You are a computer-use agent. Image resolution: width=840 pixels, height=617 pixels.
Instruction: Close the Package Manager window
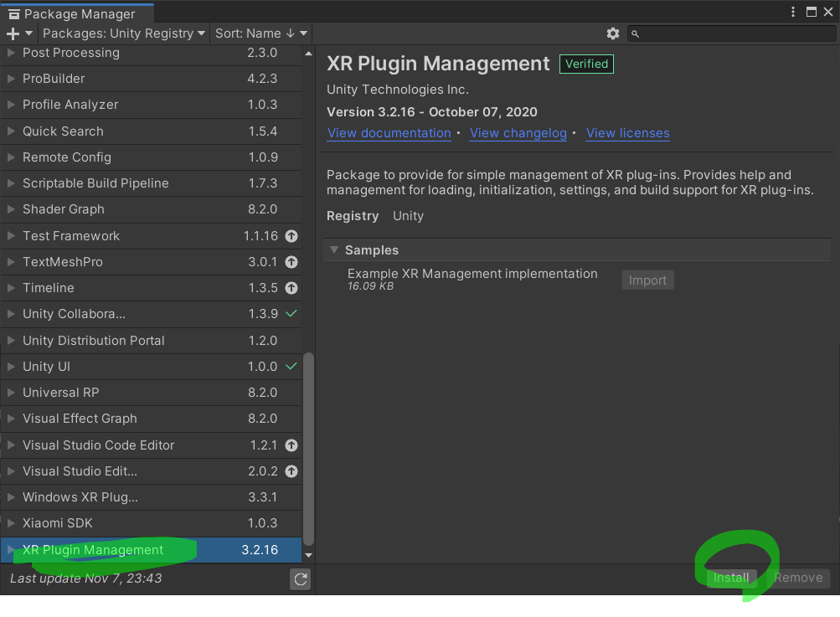click(828, 12)
